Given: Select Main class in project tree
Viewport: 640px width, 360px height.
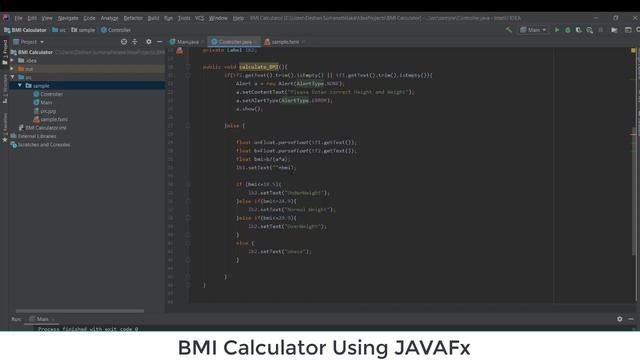Looking at the screenshot, I should (x=43, y=102).
